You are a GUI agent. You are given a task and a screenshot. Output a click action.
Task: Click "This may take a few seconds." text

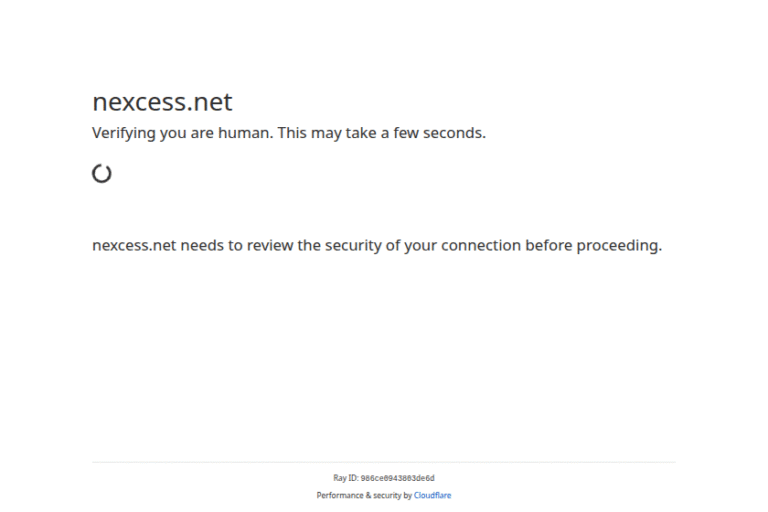click(382, 133)
